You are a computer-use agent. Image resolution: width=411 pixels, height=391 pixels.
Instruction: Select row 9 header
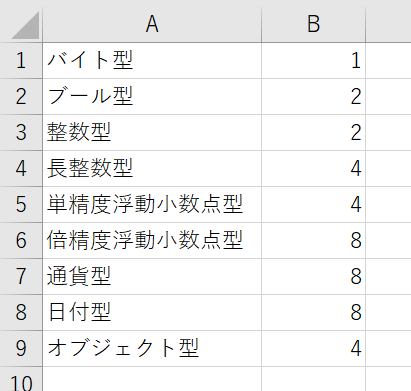pos(21,348)
